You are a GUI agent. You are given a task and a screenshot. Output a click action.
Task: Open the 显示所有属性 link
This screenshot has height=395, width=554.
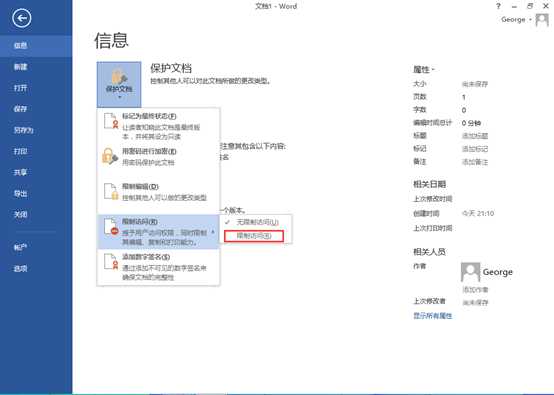click(x=433, y=316)
